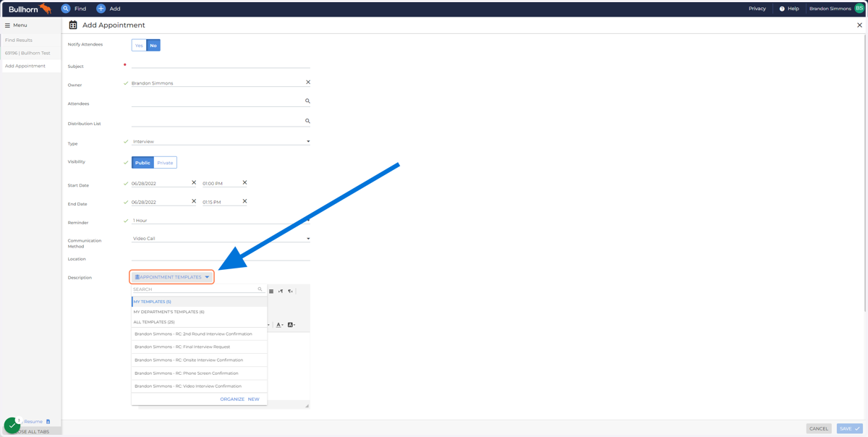
Task: Clear the End Date 06/28/2022
Action: coord(194,201)
